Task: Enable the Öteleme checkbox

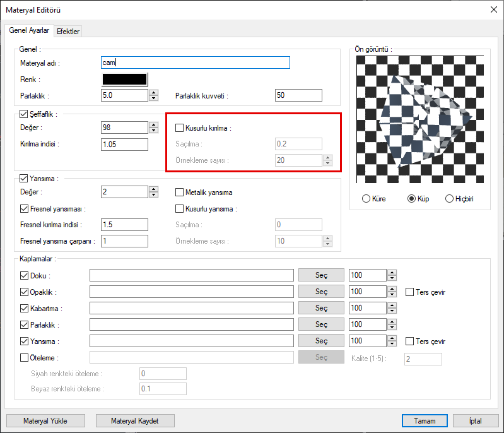Action: coord(25,357)
